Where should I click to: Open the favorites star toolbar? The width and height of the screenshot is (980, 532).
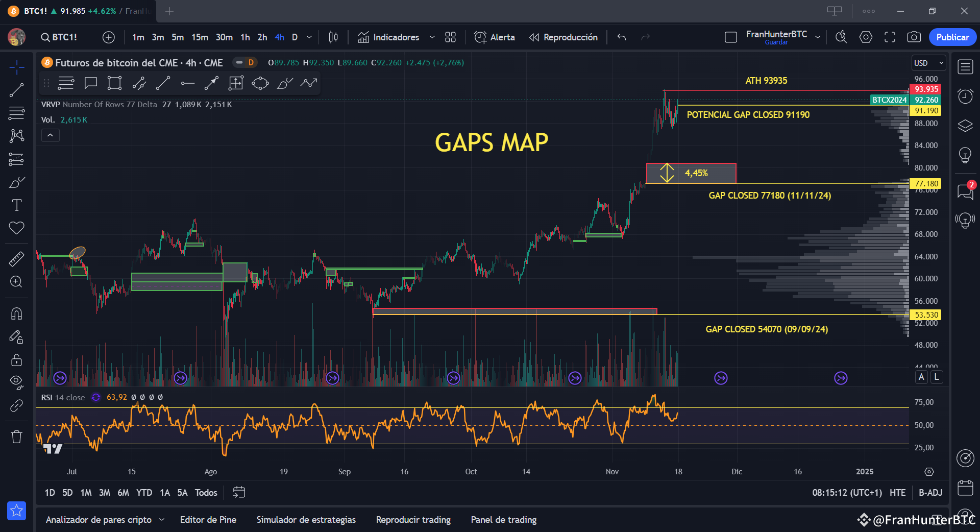(x=16, y=511)
